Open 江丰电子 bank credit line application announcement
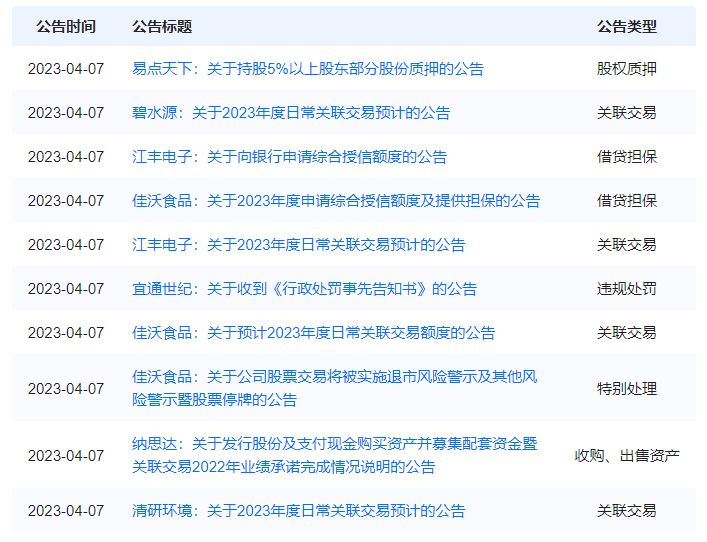Image resolution: width=707 pixels, height=542 pixels. click(289, 156)
